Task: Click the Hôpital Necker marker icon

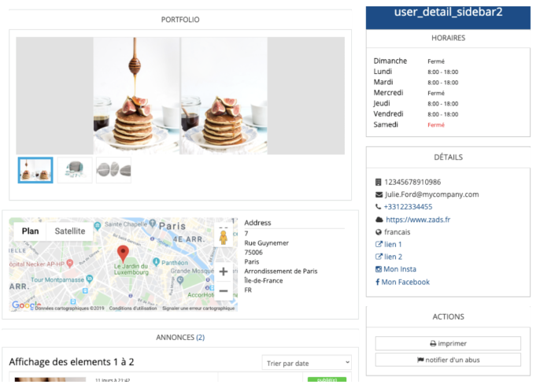Action: pos(70,263)
